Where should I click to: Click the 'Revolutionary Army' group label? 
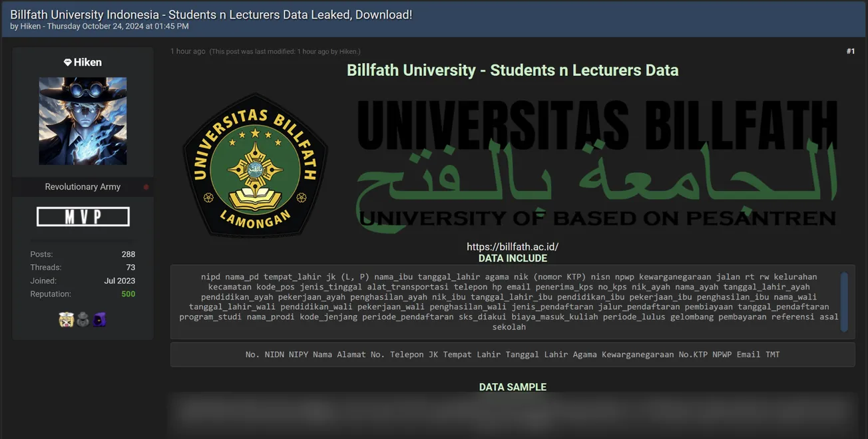pos(83,187)
